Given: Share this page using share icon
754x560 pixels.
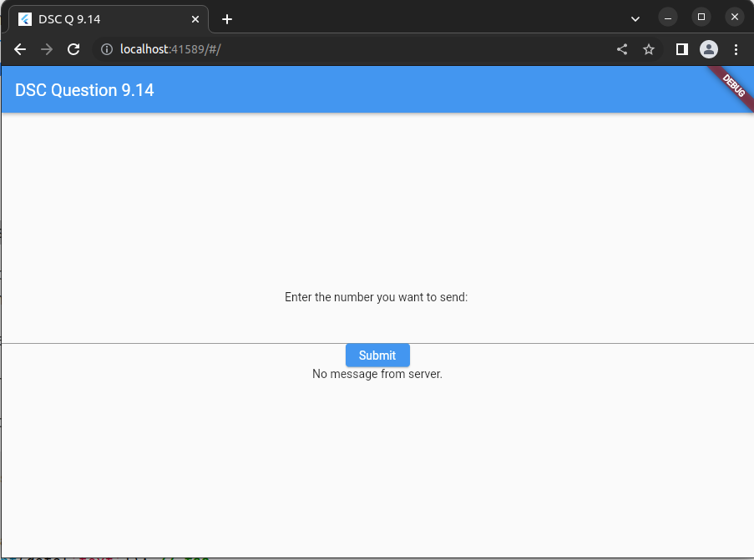Looking at the screenshot, I should click(622, 49).
